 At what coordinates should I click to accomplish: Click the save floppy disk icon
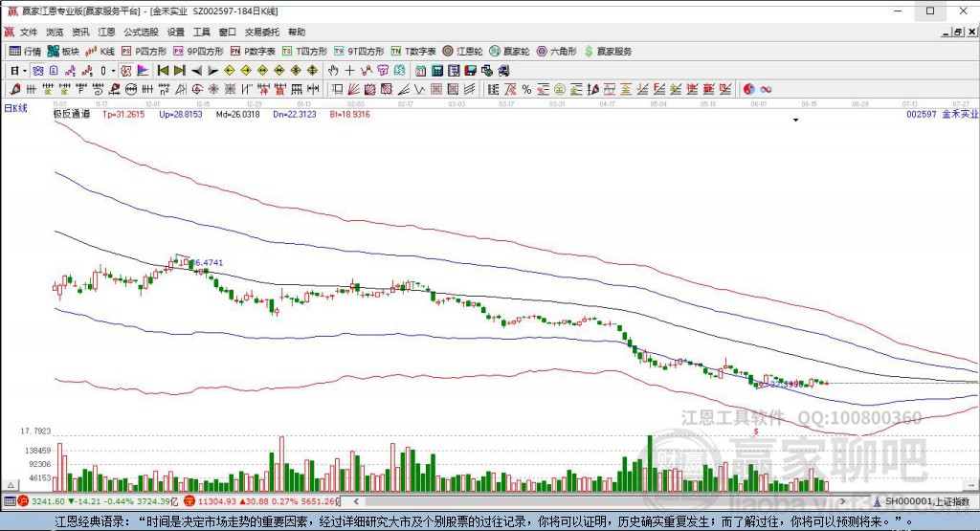[x=471, y=71]
